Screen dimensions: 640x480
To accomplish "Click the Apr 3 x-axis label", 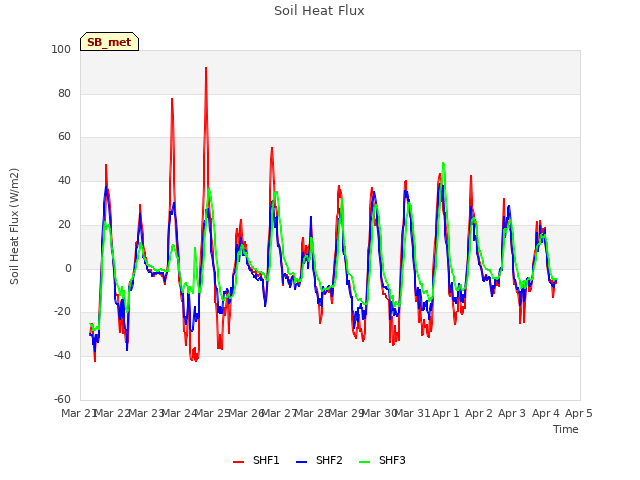I will (x=512, y=413).
